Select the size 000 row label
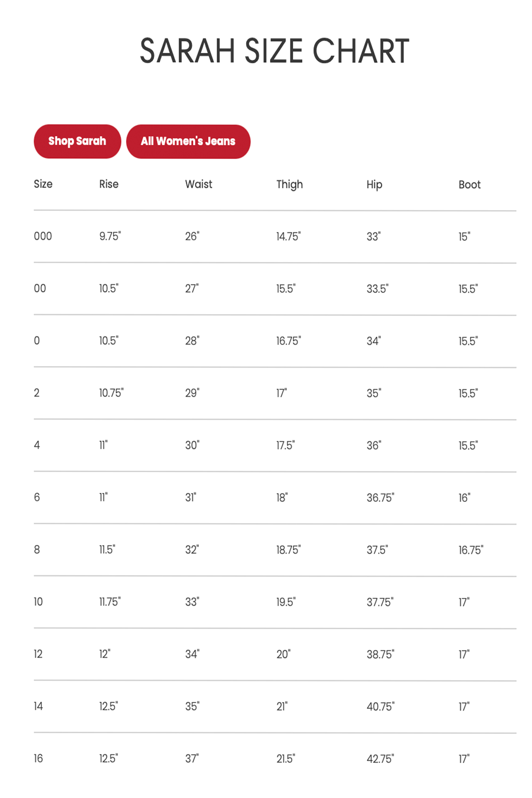Image resolution: width=532 pixels, height=798 pixels. click(43, 236)
